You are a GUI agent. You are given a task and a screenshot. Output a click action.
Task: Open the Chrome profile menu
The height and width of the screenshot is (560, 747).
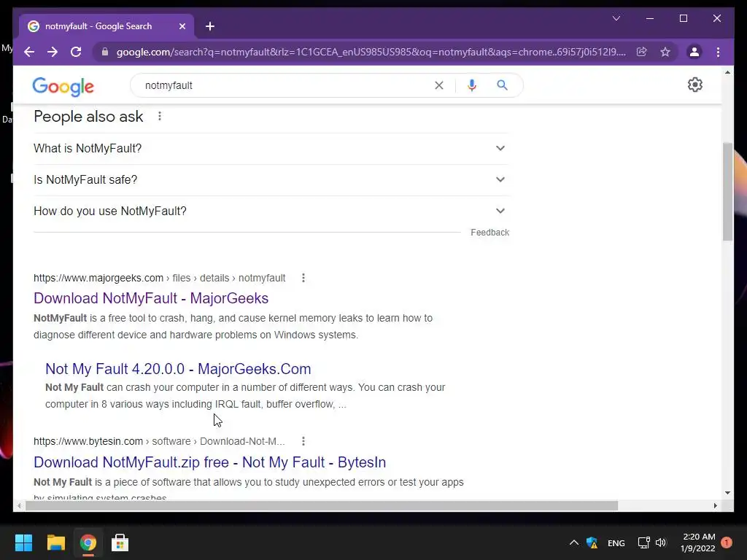[694, 52]
